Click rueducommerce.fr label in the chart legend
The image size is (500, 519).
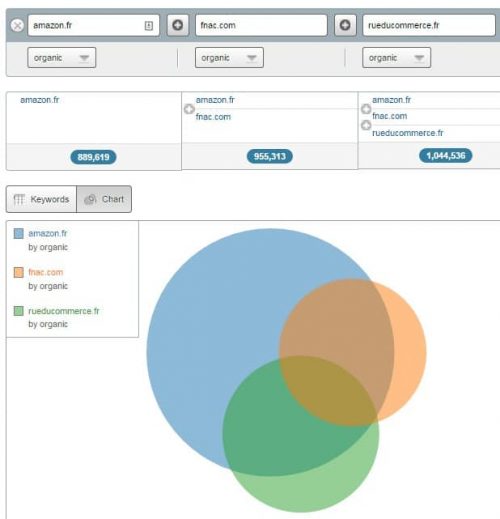pos(64,311)
